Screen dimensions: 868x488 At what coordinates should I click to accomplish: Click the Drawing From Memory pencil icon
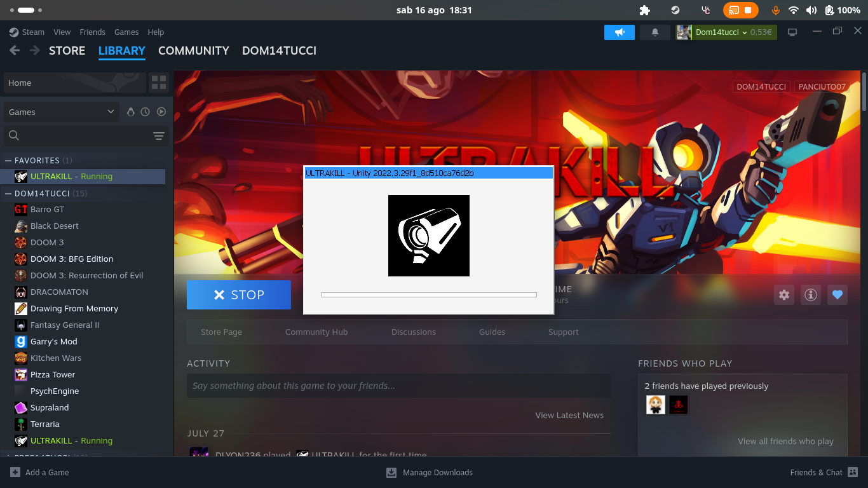(x=21, y=309)
